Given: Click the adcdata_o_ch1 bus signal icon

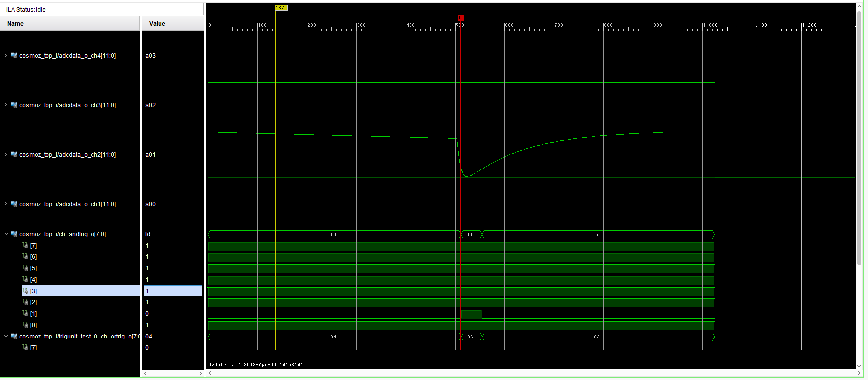Looking at the screenshot, I should point(14,204).
